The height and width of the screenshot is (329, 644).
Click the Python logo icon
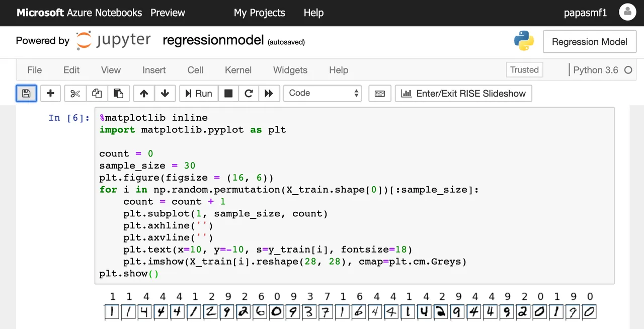[524, 41]
